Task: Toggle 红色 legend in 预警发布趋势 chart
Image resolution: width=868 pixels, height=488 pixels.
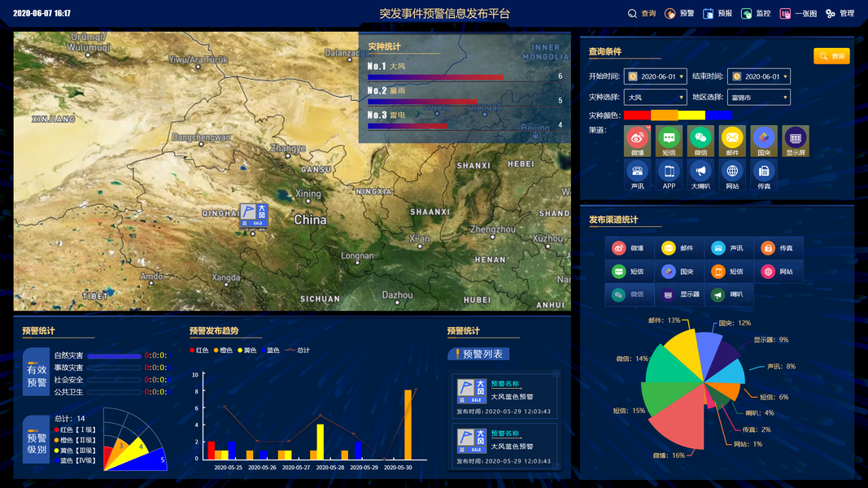Action: (x=198, y=351)
